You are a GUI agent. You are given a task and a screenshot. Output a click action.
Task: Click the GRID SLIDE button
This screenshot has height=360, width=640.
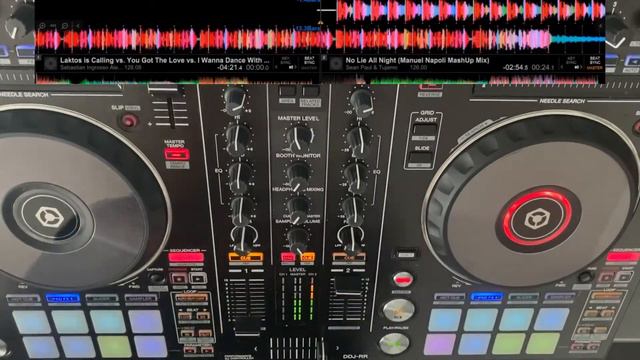coord(421,157)
